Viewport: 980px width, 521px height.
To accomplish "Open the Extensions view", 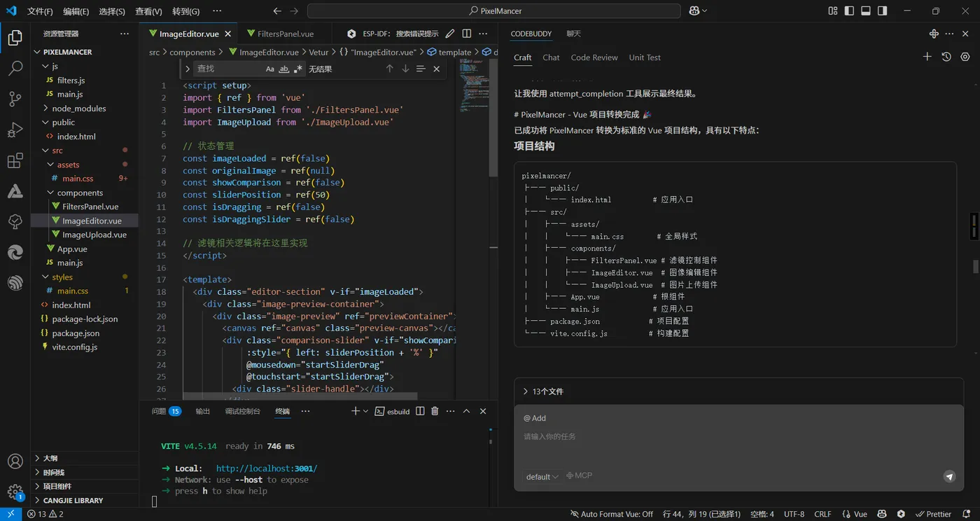I will 15,161.
